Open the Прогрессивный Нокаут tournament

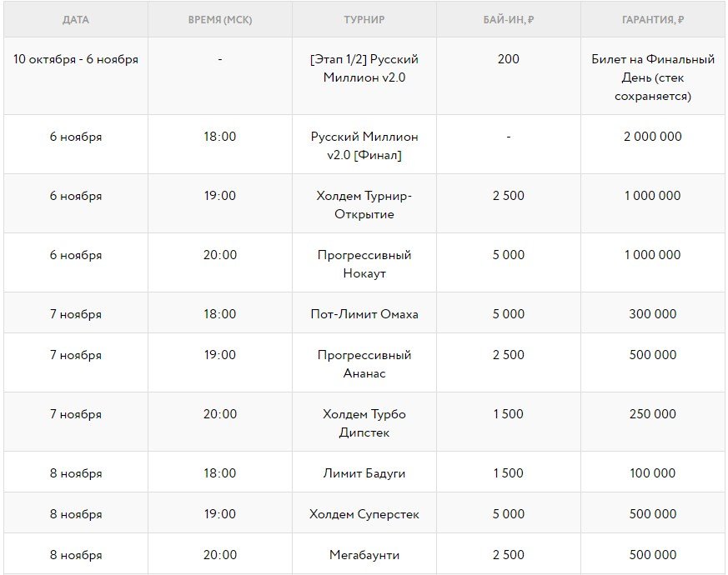(x=364, y=264)
